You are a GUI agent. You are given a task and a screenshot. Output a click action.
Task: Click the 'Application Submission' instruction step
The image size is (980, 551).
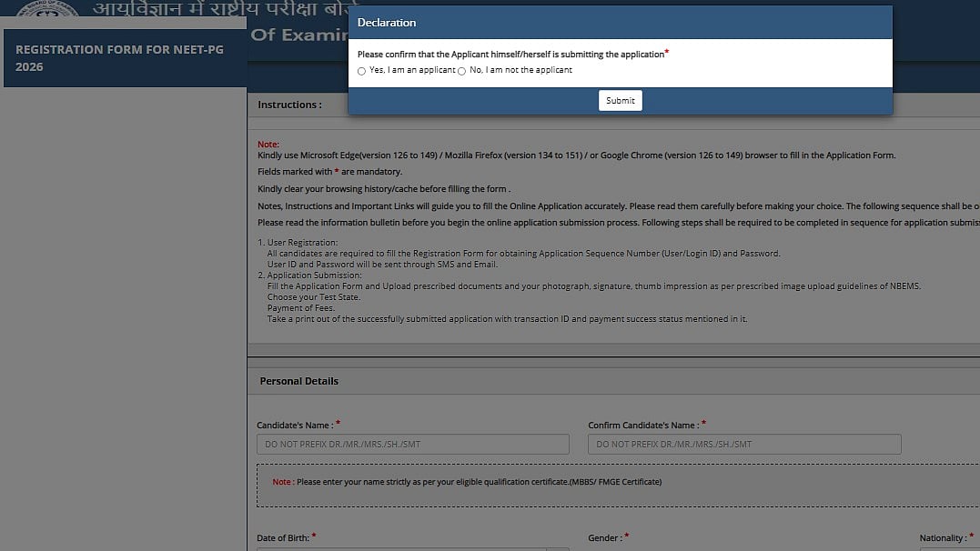(x=309, y=275)
